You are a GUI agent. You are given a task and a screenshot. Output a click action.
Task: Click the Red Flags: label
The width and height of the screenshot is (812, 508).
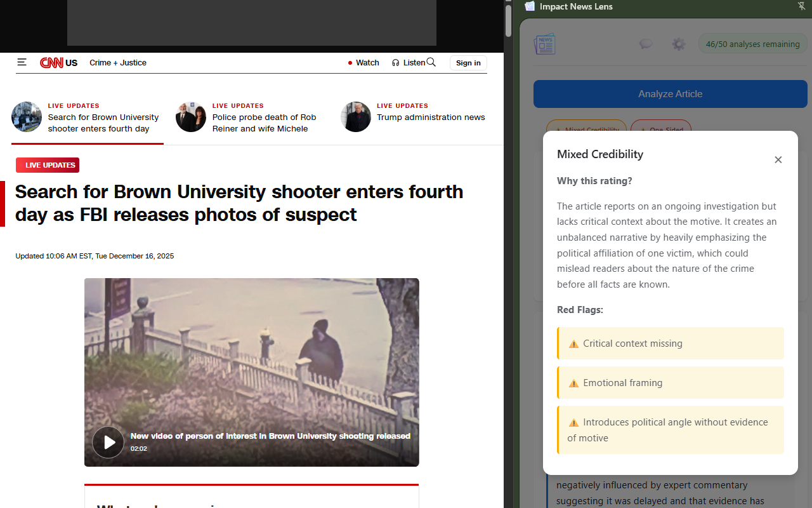click(x=580, y=310)
